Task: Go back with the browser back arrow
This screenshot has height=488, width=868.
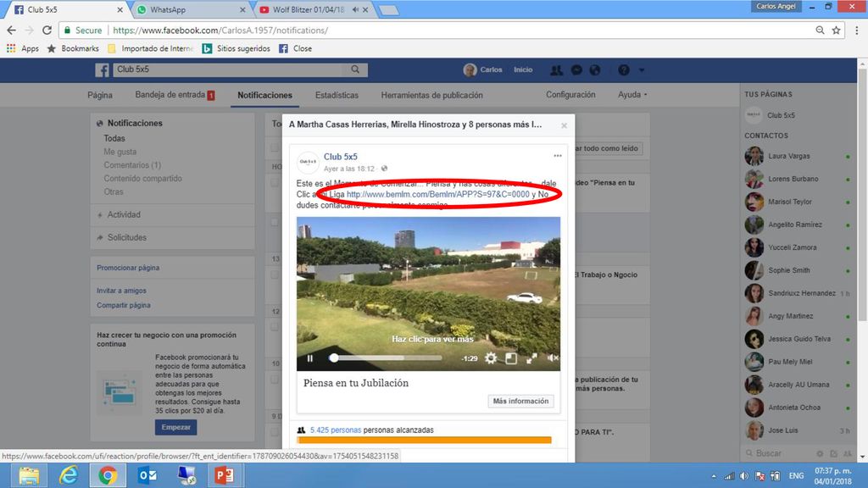Action: [12, 30]
